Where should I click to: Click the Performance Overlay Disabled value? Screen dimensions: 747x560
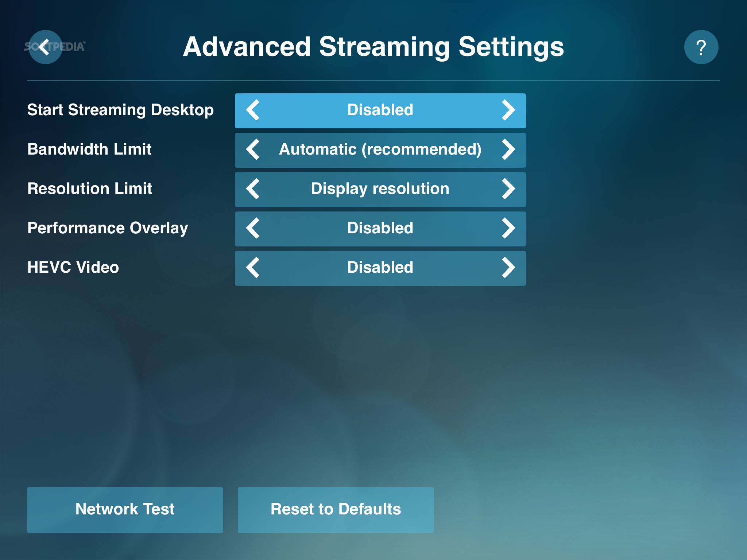tap(380, 228)
